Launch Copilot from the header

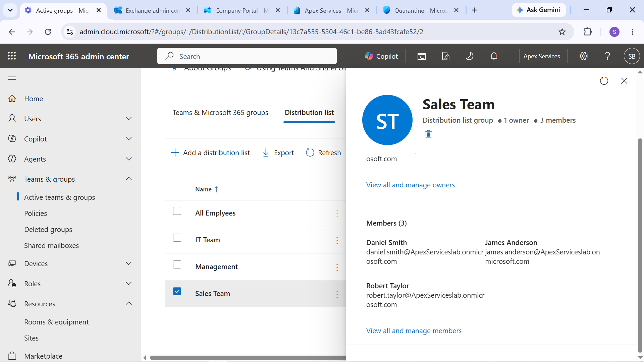pos(381,56)
